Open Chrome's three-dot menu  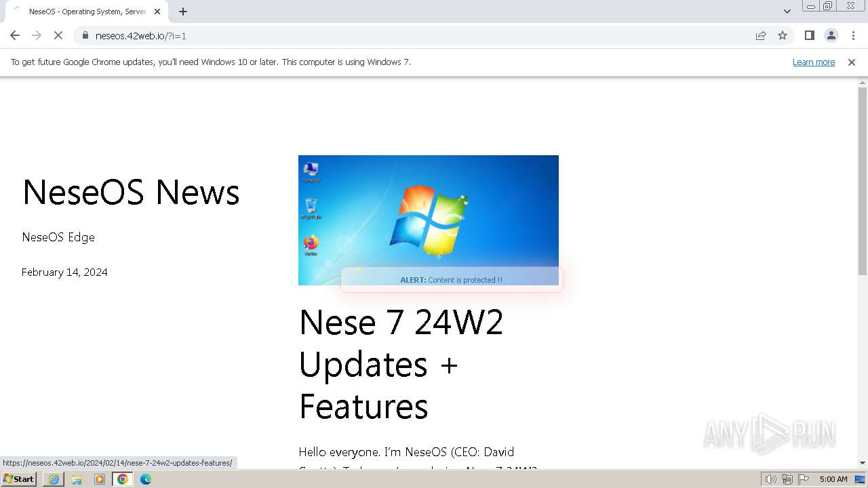[x=853, y=35]
